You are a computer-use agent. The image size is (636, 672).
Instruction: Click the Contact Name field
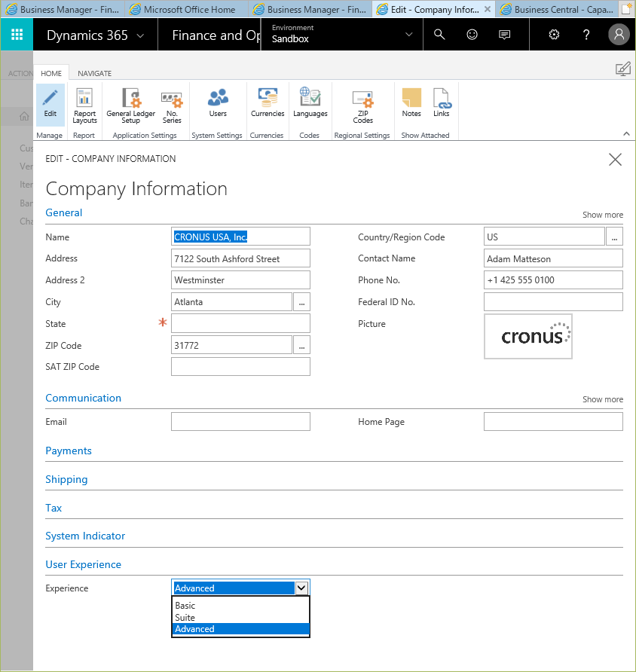click(x=553, y=258)
